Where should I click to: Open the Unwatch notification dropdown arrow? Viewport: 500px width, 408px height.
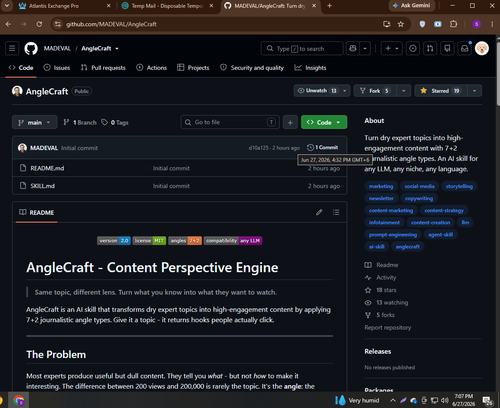[345, 91]
